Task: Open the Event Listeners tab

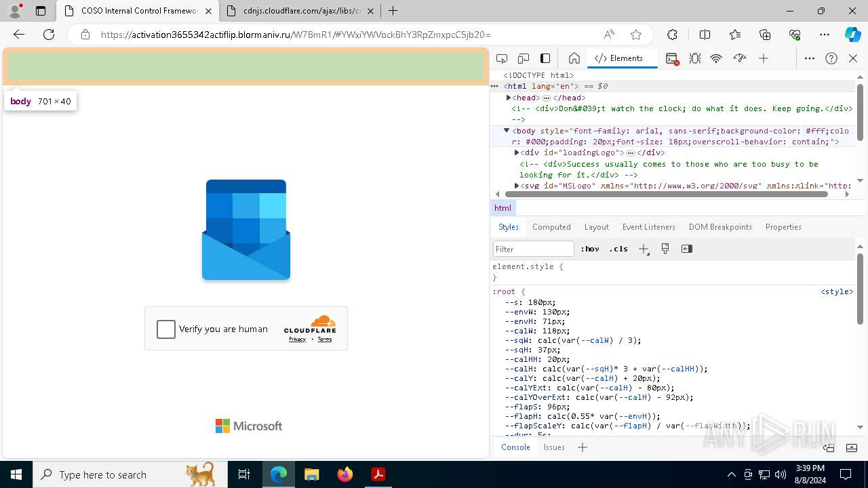Action: (649, 227)
